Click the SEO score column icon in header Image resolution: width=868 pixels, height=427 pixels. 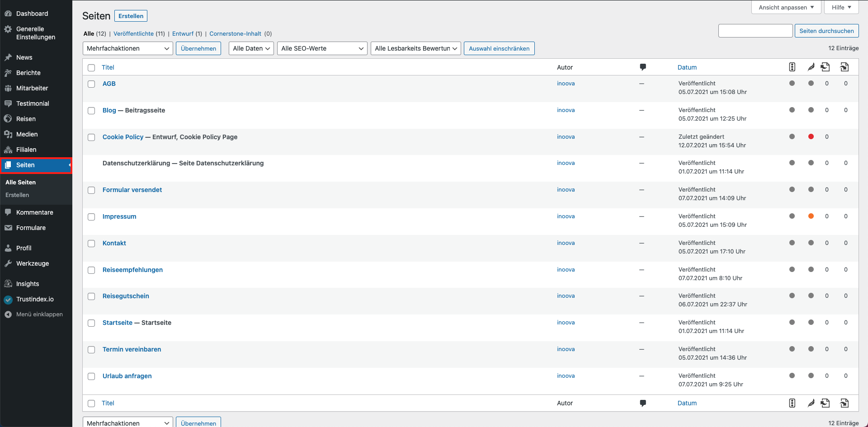(x=792, y=67)
